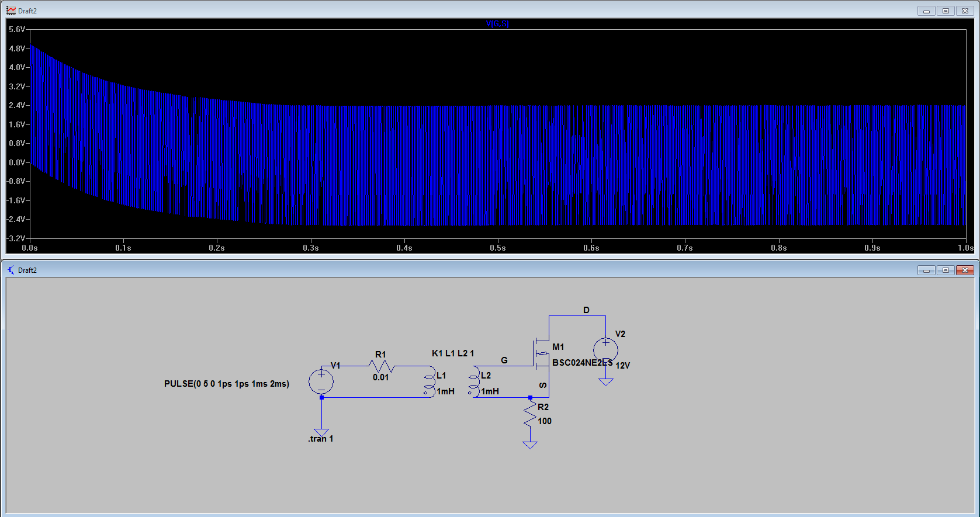
Task: Click the net label D
Action: 587,310
